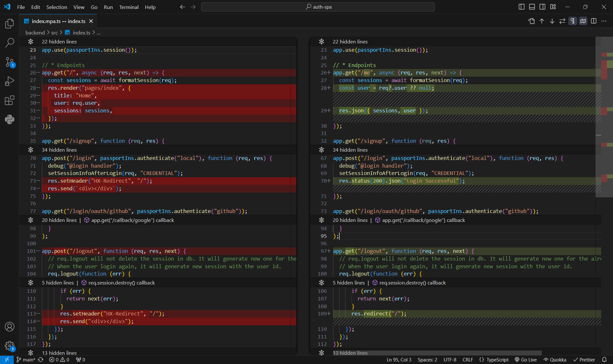The width and height of the screenshot is (613, 364).
Task: Jump to the next change in the diff
Action: click(x=552, y=21)
